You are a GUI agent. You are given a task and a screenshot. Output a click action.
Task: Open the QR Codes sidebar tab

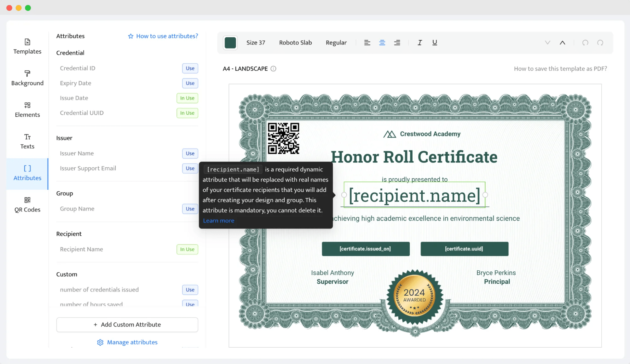click(x=27, y=205)
